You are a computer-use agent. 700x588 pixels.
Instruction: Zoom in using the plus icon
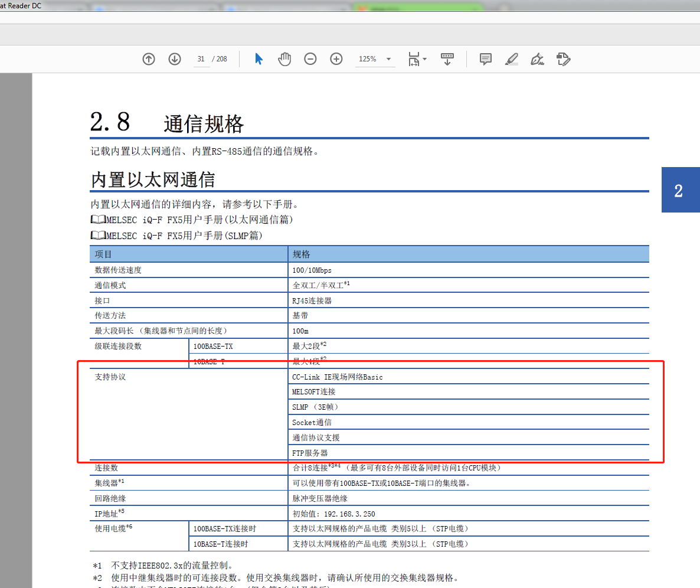[x=336, y=59]
